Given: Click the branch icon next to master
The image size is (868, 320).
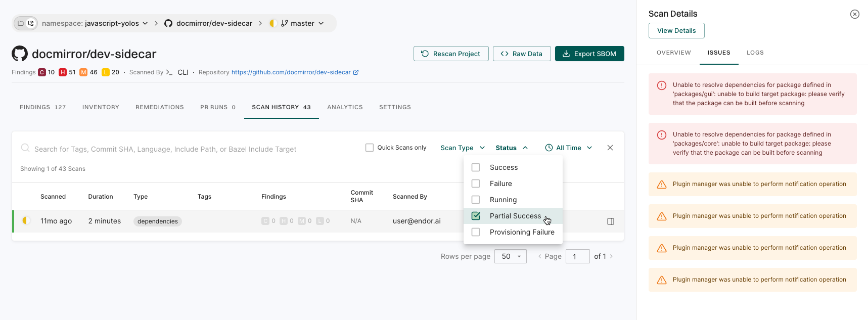Looking at the screenshot, I should coord(285,23).
